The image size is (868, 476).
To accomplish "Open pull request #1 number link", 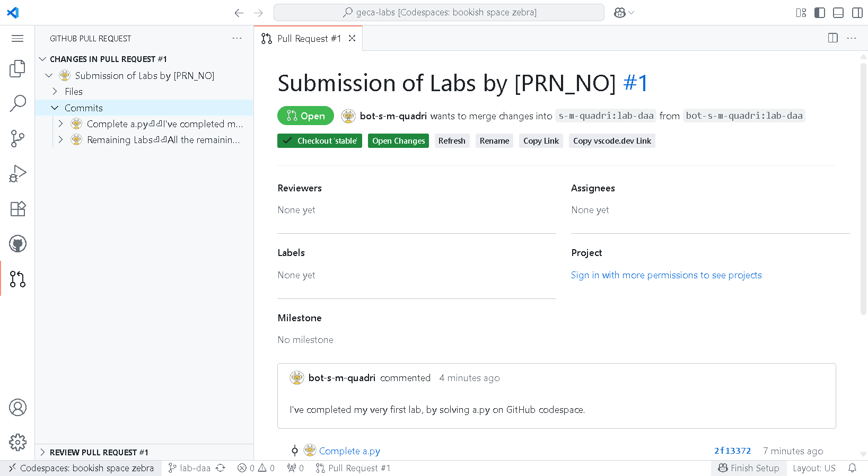I will [x=635, y=83].
